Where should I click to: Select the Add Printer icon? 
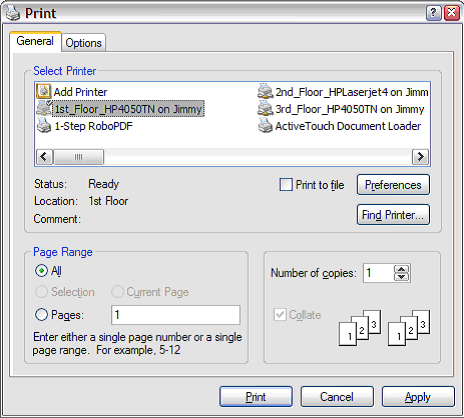(44, 91)
